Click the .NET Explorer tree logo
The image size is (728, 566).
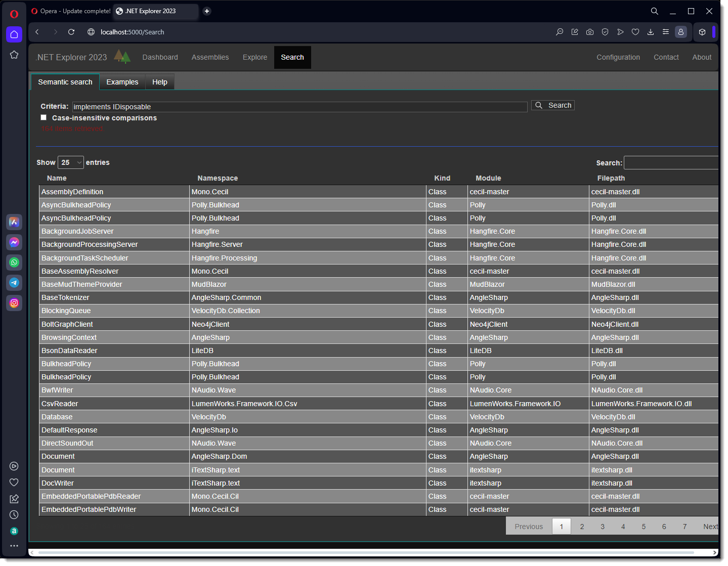coord(122,57)
